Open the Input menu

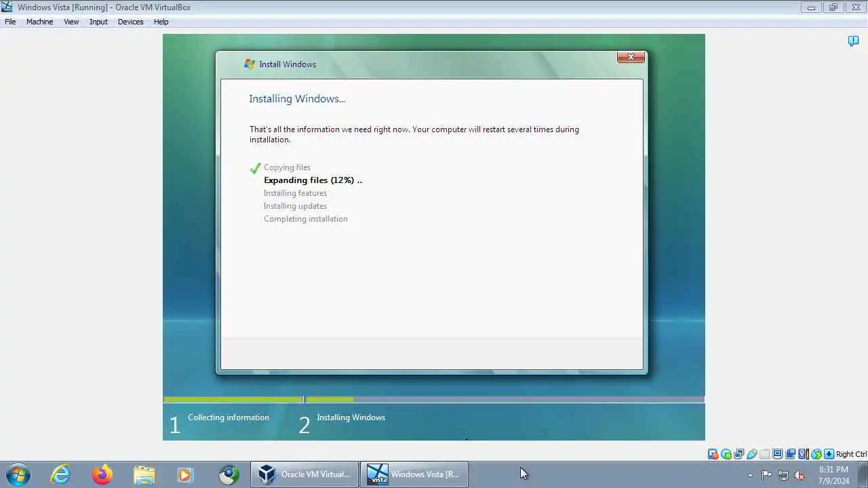click(x=98, y=22)
